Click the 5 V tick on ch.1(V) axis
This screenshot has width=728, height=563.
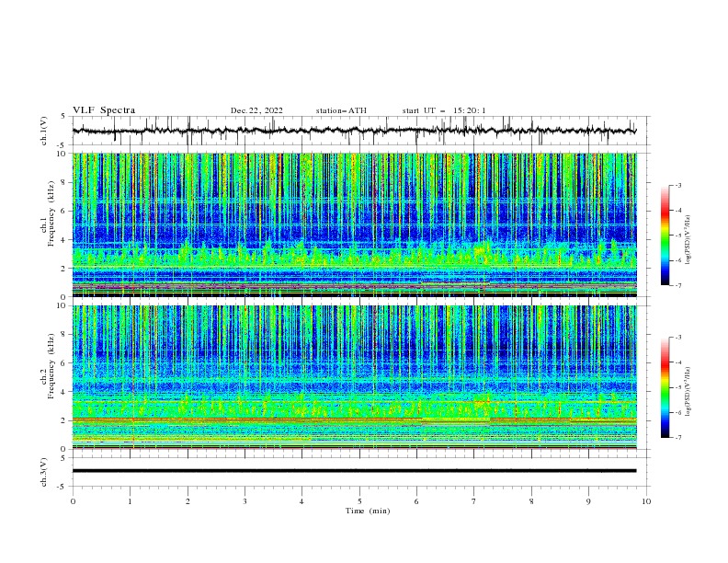[63, 117]
